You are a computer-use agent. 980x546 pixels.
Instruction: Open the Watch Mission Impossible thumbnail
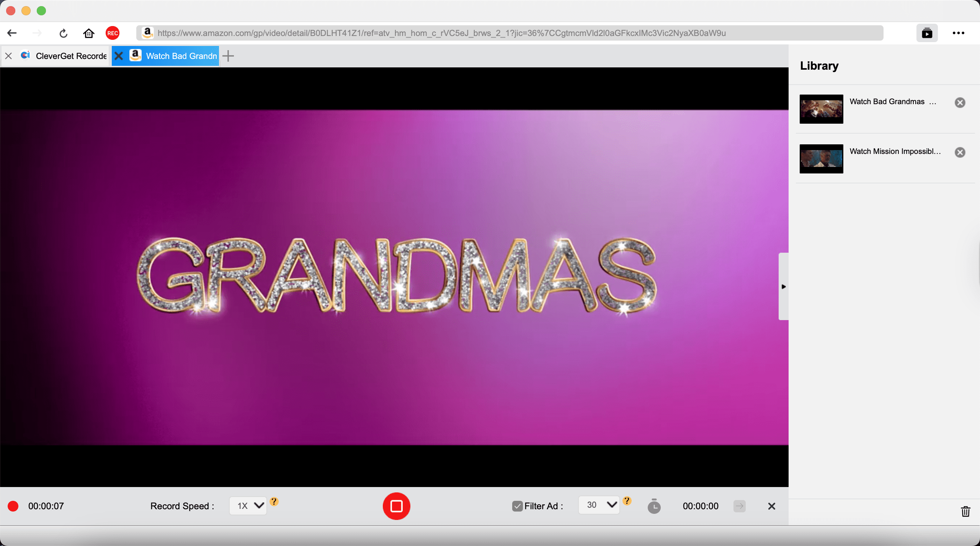[x=821, y=159]
